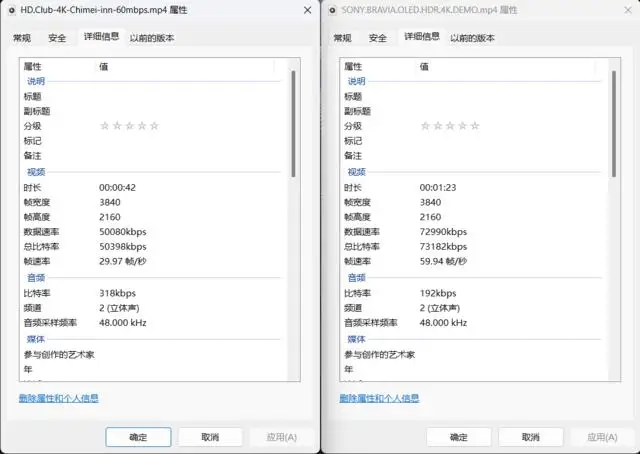Click 参与创作的艺术家 row in SONY.BRAVIA window
Image resolution: width=640 pixels, height=454 pixels.
pos(472,355)
